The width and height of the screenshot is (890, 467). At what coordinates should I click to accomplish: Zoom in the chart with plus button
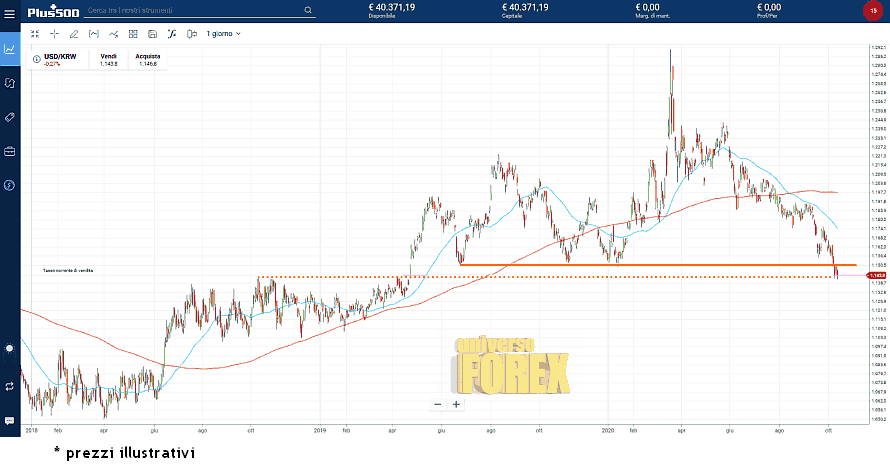coord(456,404)
